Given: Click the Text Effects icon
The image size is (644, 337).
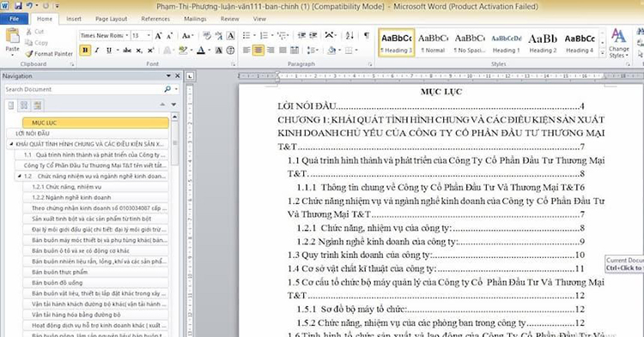Looking at the screenshot, I should (x=167, y=51).
